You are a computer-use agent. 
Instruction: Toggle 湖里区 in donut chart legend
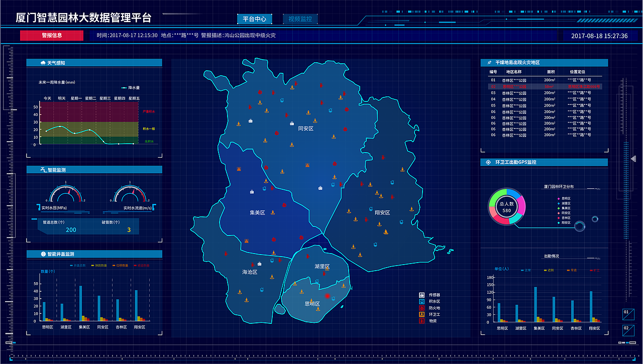coord(564,203)
